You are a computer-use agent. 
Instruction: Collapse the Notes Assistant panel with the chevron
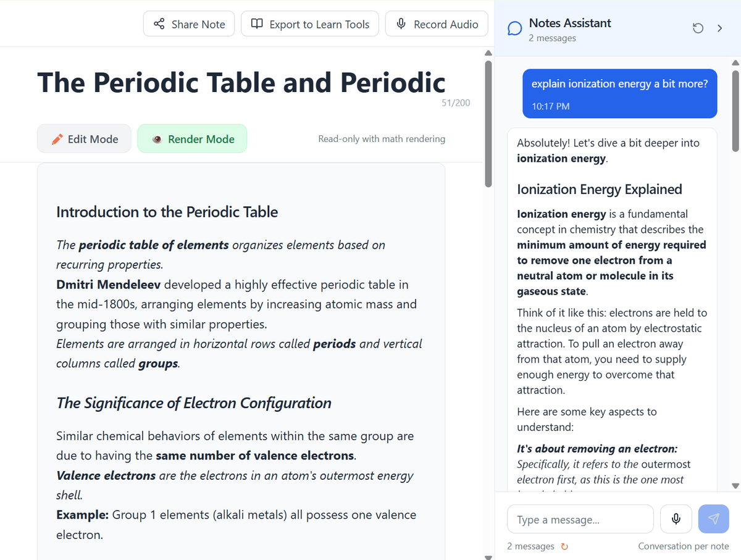pos(719,28)
